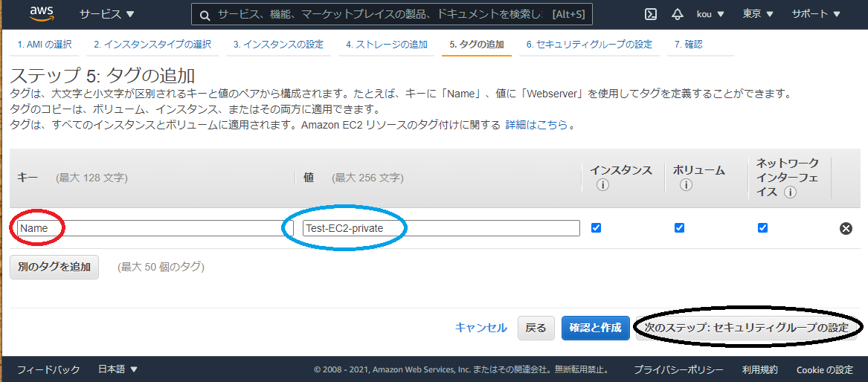Viewport: 868px width, 382px height.
Task: Show info for the インスタンス column
Action: point(602,185)
